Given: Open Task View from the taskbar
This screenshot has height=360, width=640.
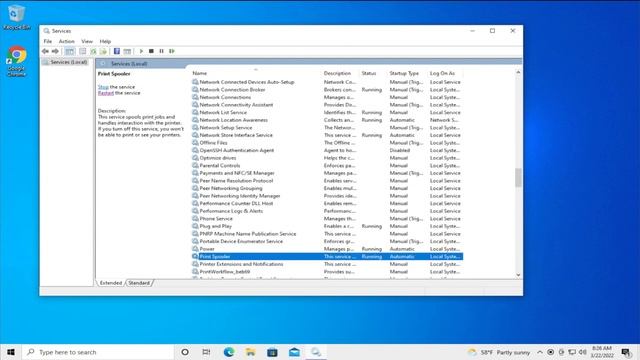Looking at the screenshot, I should click(x=207, y=352).
